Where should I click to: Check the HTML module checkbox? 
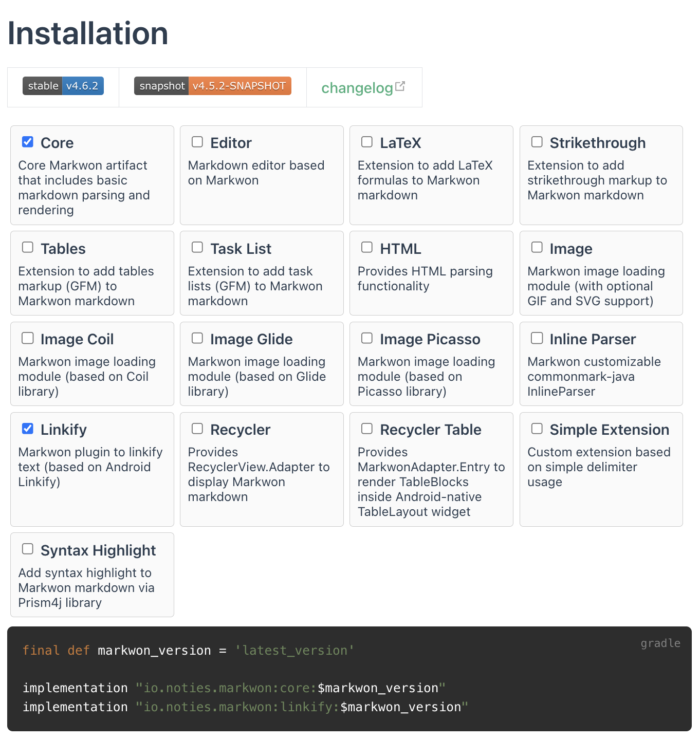pyautogui.click(x=367, y=248)
